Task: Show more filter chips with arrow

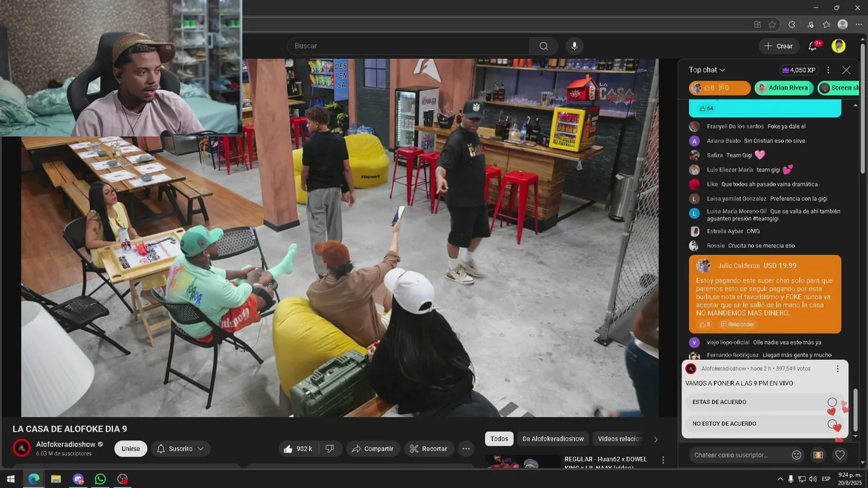Action: 655,439
